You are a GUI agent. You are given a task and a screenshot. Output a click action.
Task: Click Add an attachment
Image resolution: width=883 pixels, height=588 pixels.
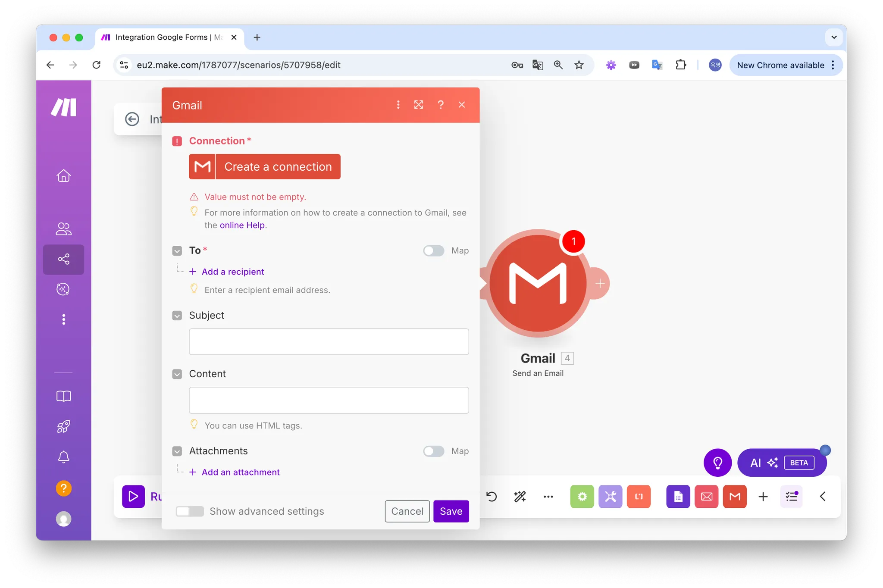235,472
